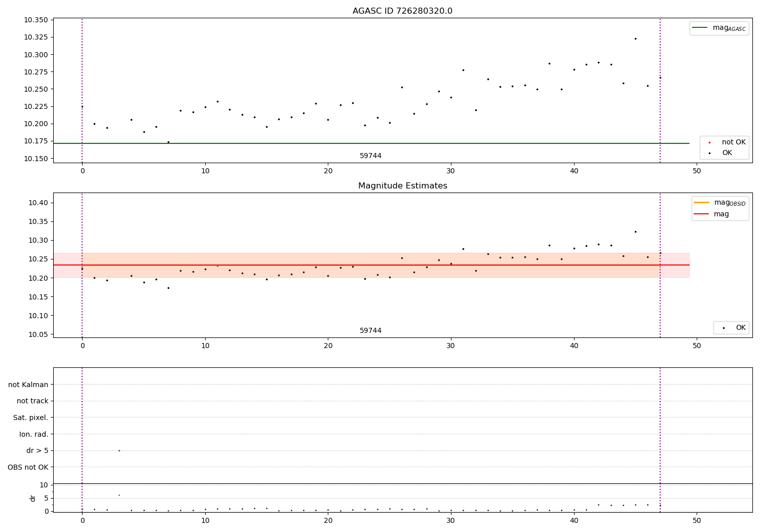Click the '59744' label in the top plot
This screenshot has width=760, height=532.
coord(370,156)
